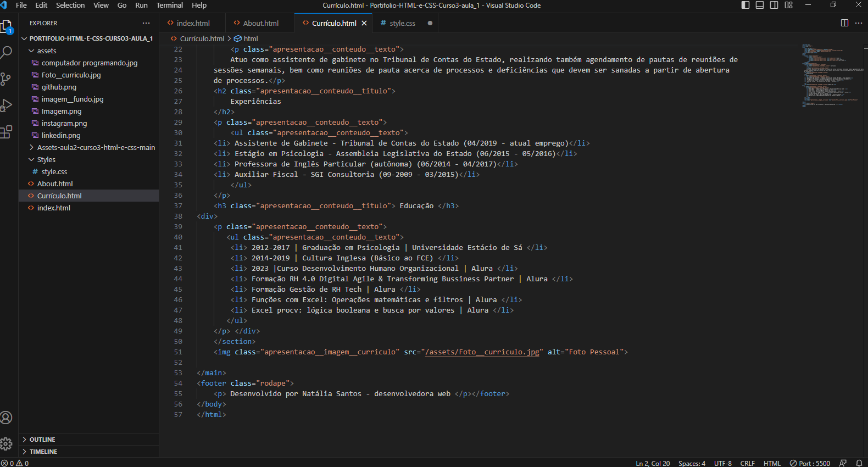Change Spaces: 4 indentation setting
The width and height of the screenshot is (868, 467).
click(x=692, y=463)
